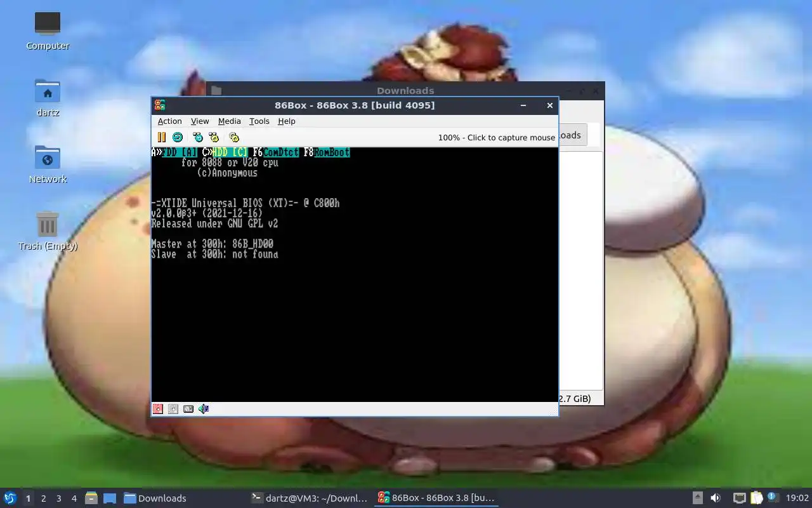Image resolution: width=812 pixels, height=508 pixels.
Task: Click the update notifier tray icon
Action: (x=773, y=497)
